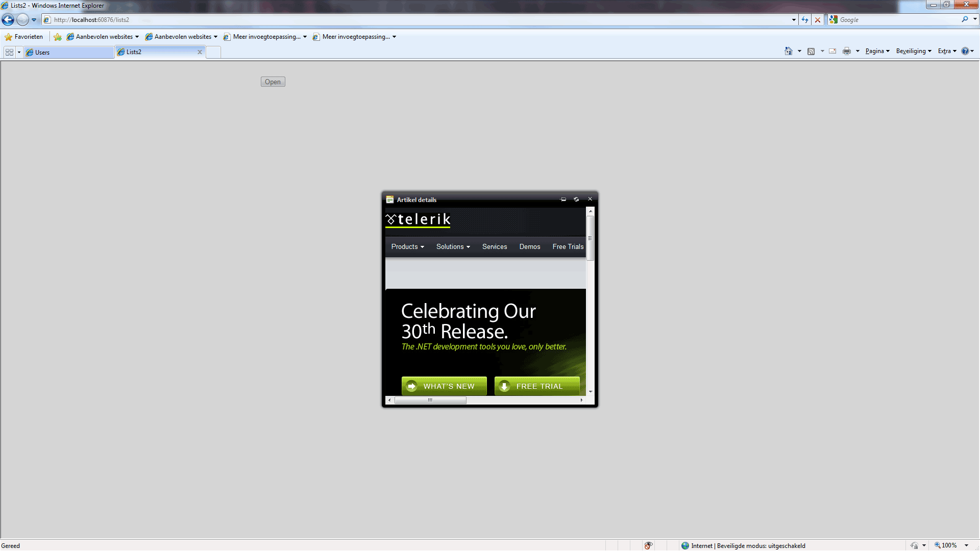The height and width of the screenshot is (551, 980).
Task: Click the vertical scrollbar thumb in dialog
Action: (591, 238)
